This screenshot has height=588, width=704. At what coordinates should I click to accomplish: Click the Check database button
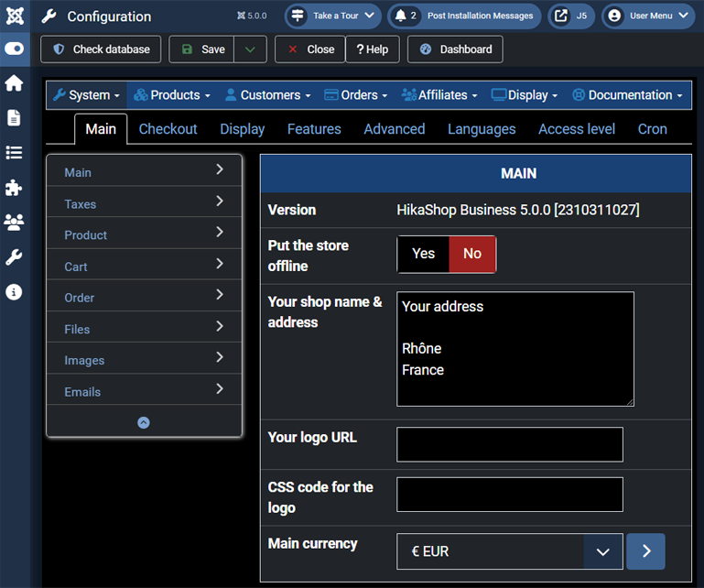point(101,49)
